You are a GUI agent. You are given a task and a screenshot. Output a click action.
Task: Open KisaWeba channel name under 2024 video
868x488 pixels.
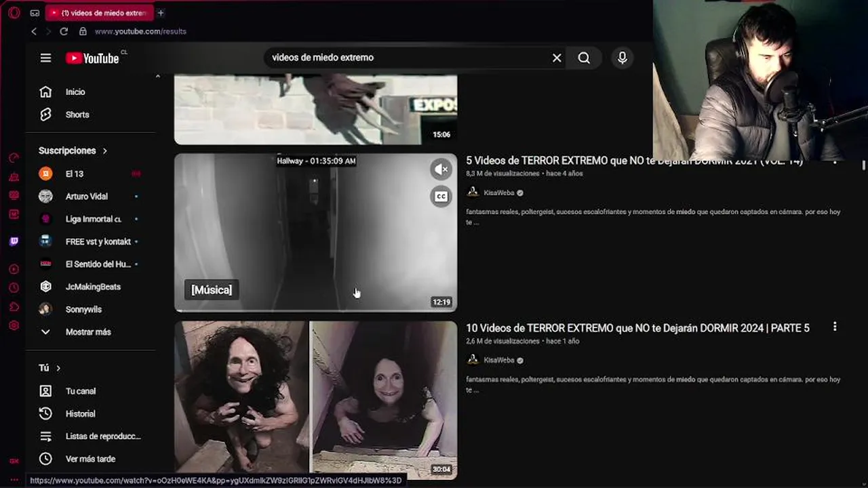499,360
